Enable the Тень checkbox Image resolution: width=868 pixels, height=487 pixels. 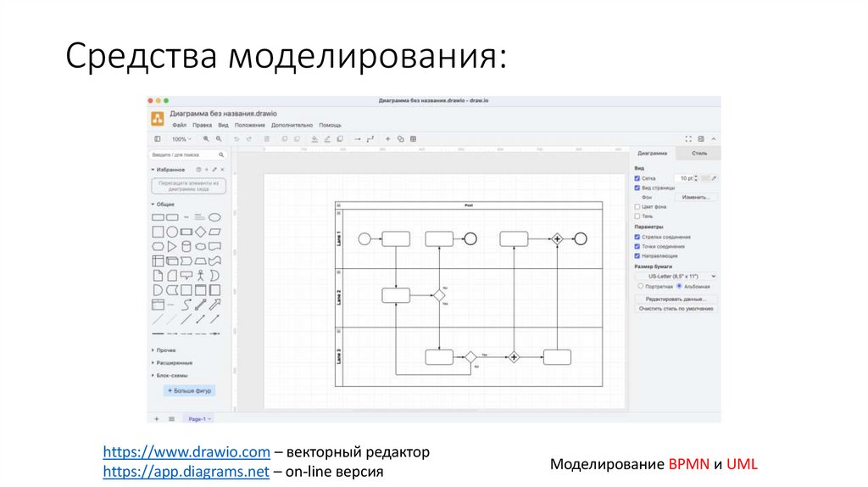tap(637, 216)
